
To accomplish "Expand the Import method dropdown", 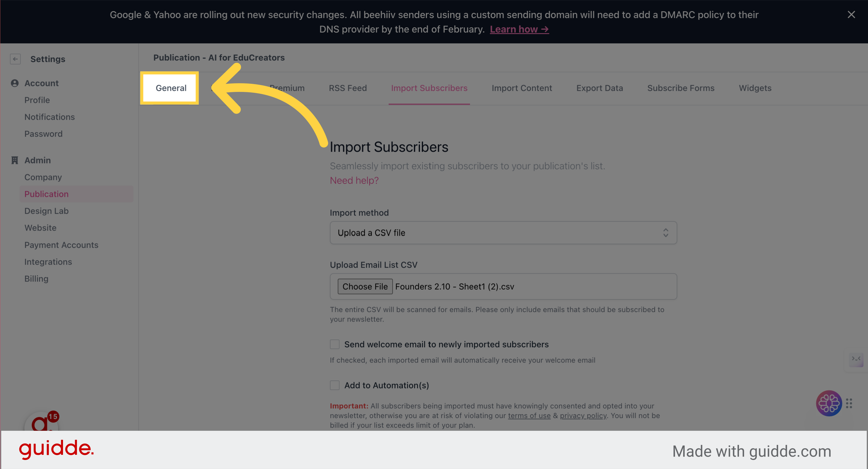I will point(503,233).
